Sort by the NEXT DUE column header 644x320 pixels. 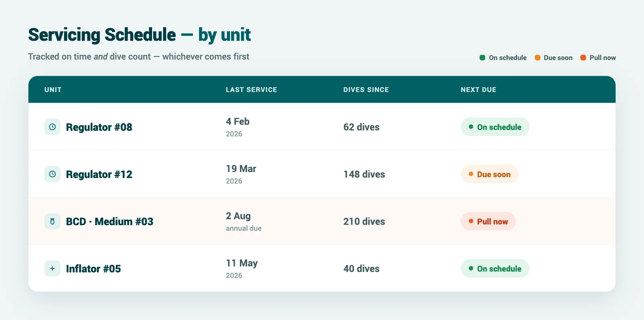(x=478, y=90)
